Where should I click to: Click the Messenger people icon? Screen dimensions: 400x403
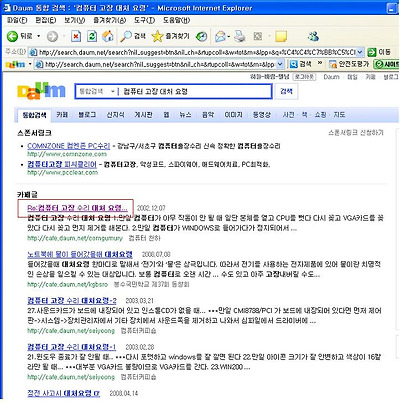313,36
